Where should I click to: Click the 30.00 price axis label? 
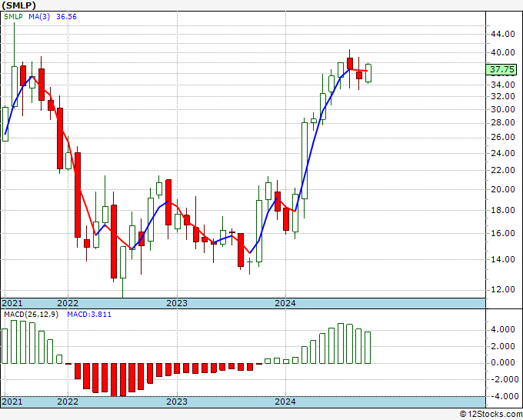pos(503,109)
